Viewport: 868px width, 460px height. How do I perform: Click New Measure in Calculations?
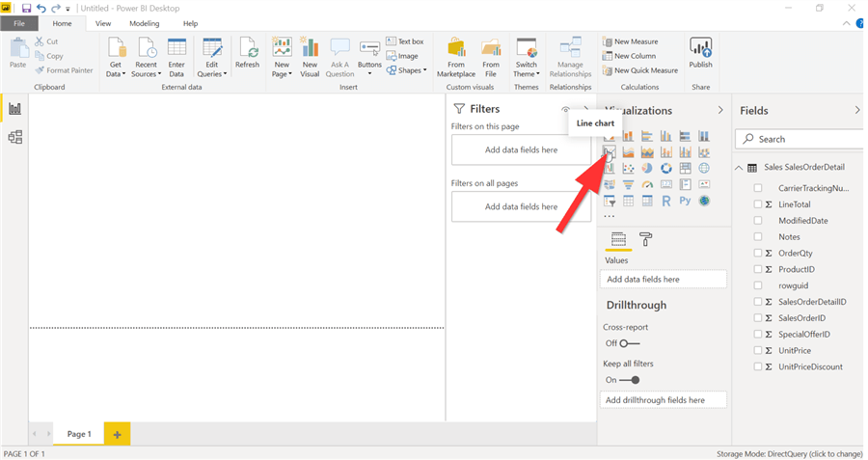[x=630, y=41]
